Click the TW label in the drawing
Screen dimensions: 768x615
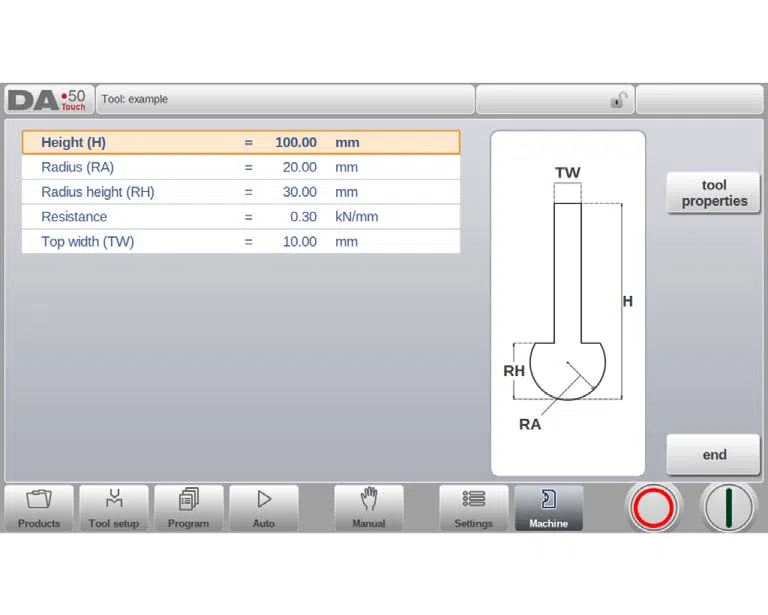coord(568,173)
